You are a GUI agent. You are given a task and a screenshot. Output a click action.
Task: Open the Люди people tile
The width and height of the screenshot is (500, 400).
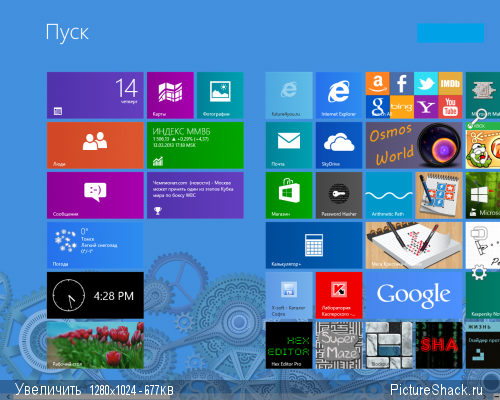95,145
